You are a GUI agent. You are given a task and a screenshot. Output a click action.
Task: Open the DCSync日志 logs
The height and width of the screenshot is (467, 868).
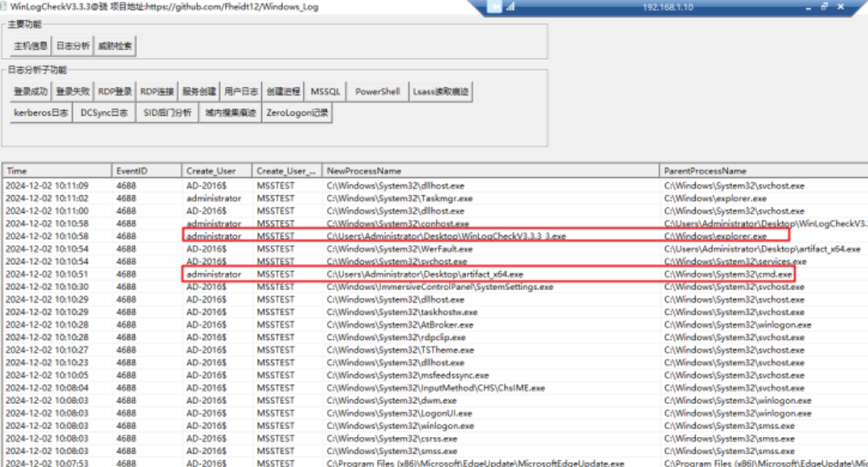(x=104, y=113)
